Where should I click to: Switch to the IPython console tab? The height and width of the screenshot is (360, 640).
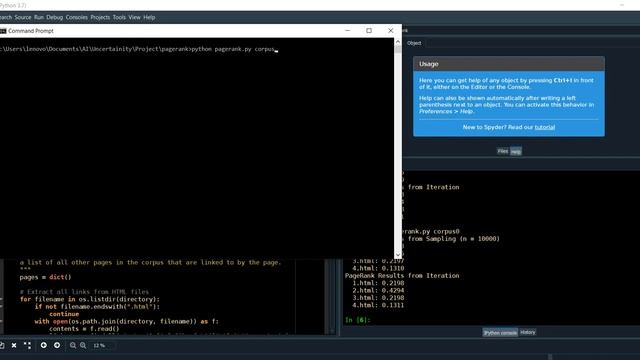point(500,333)
